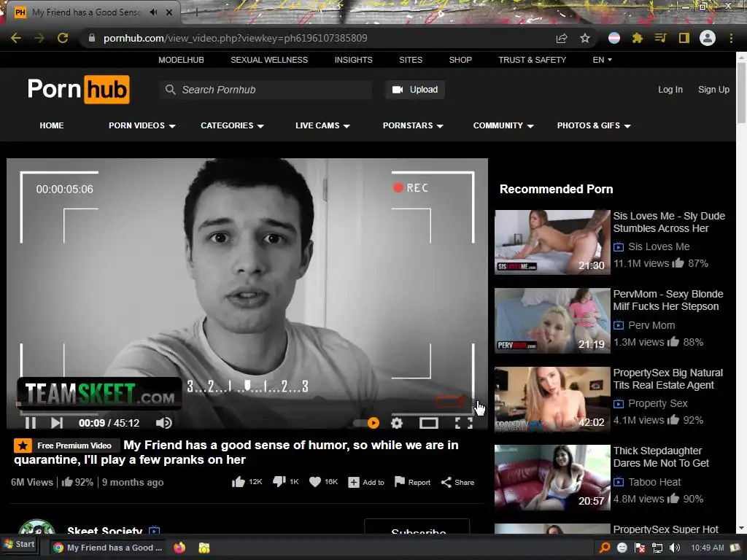
Task: Expand the PORNSTARS dropdown
Action: (413, 125)
